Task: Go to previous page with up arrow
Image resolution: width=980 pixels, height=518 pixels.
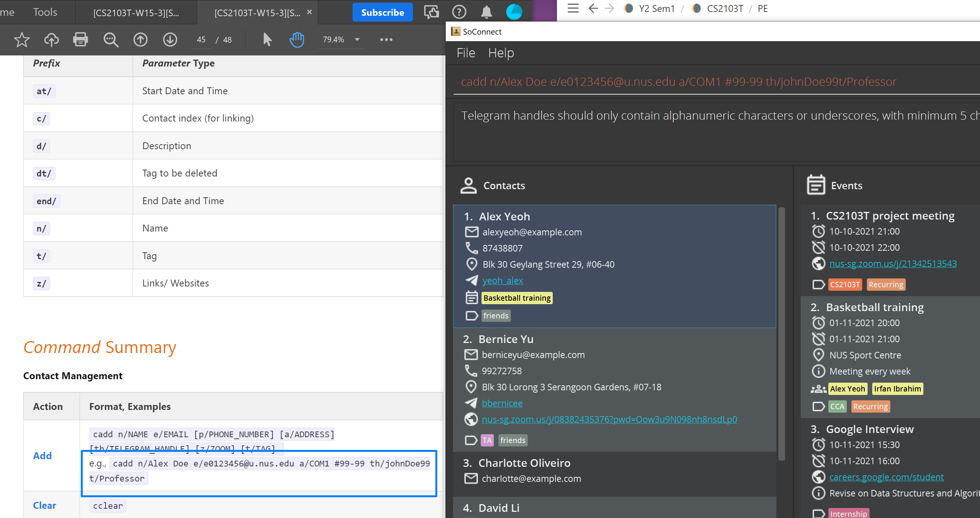Action: 140,40
